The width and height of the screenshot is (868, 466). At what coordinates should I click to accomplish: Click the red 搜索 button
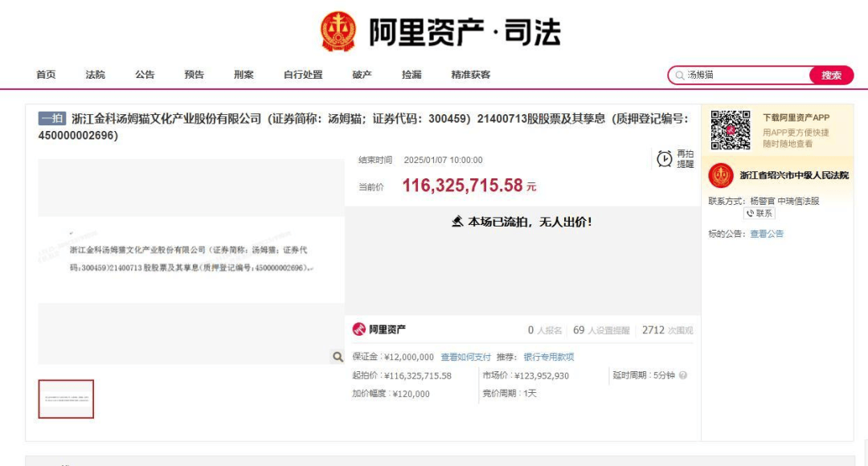click(831, 76)
